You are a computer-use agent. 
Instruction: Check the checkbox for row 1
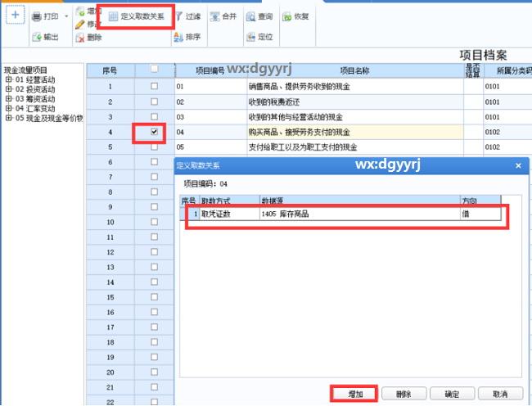click(155, 85)
